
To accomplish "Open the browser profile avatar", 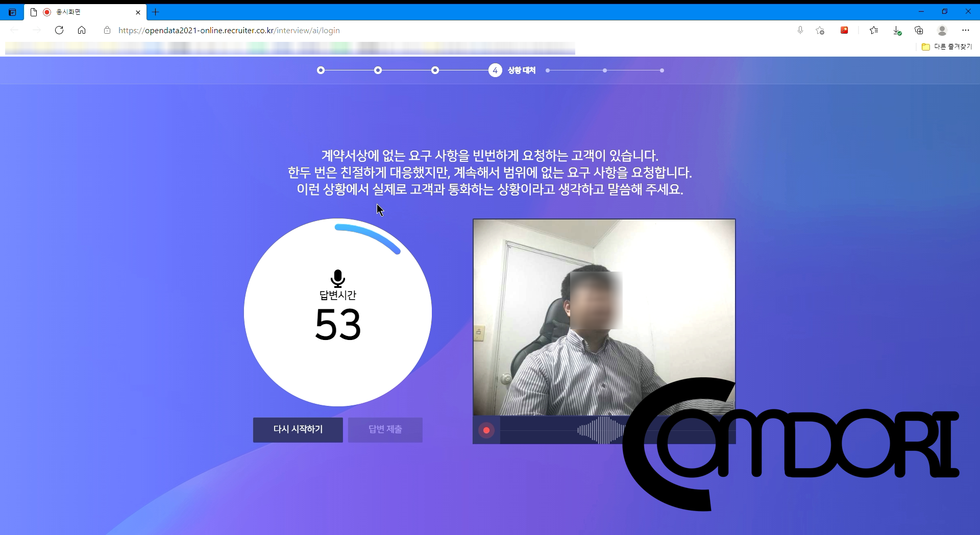I will (942, 30).
